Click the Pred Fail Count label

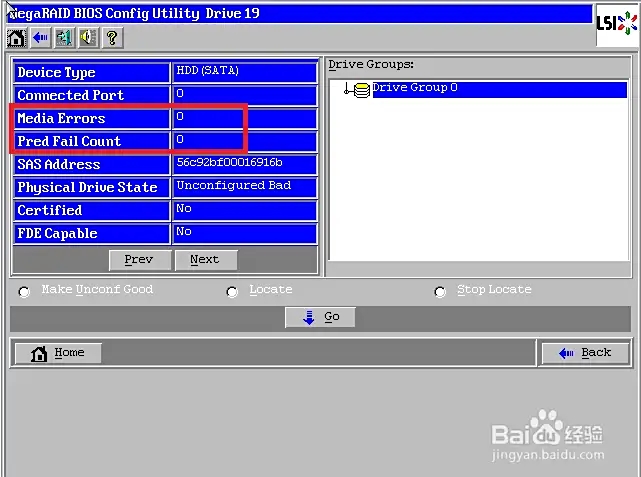[x=69, y=141]
